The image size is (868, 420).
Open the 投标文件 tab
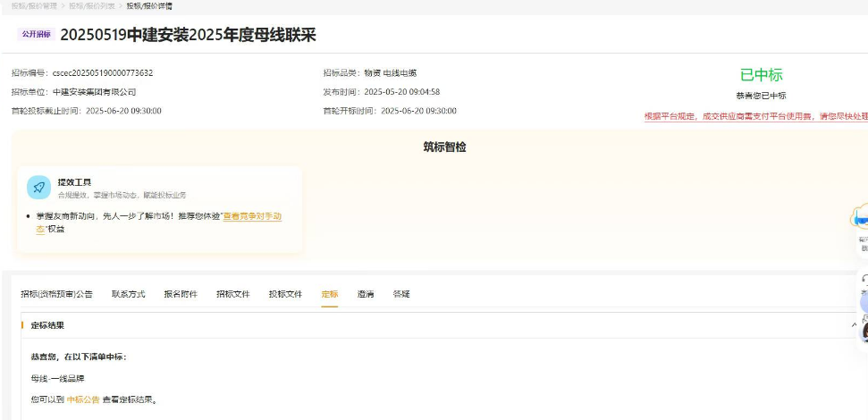tap(286, 294)
